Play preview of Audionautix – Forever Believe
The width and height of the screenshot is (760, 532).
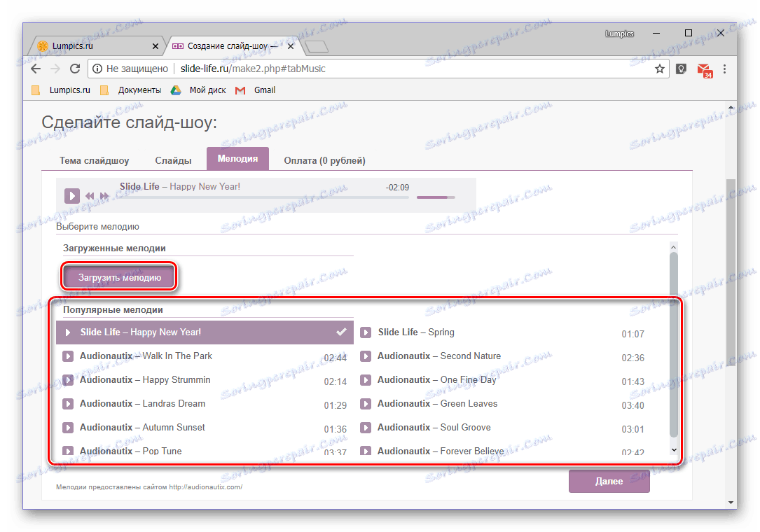366,451
